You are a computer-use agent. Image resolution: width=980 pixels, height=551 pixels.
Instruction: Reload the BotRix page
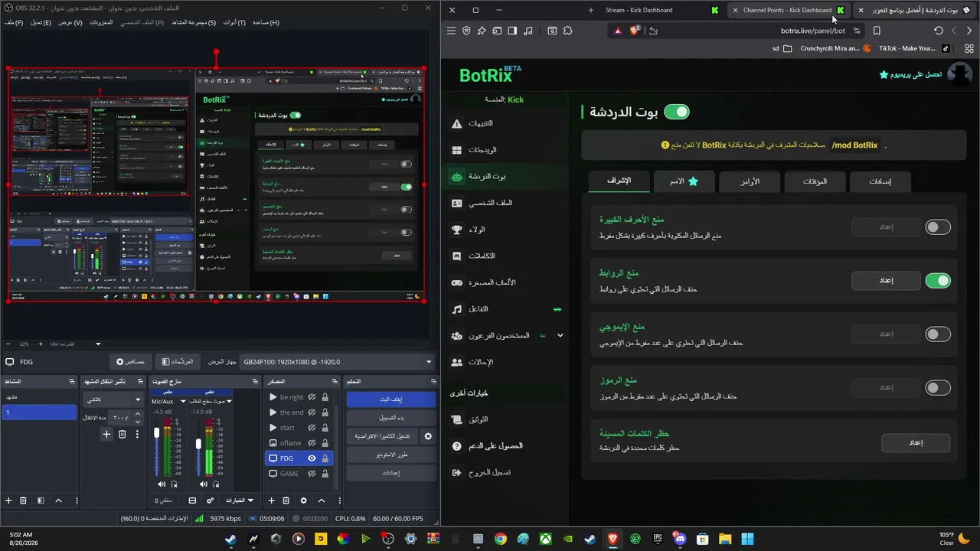coord(939,31)
